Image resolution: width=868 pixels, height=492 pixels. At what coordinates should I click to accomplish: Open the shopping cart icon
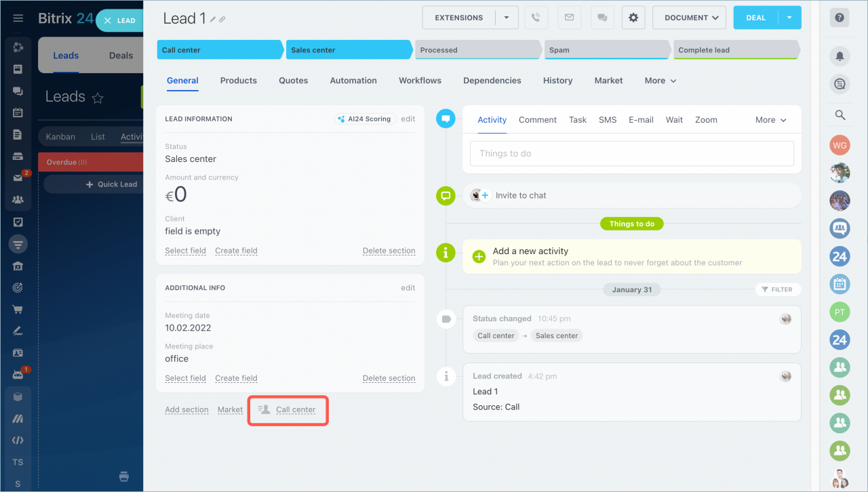click(18, 310)
